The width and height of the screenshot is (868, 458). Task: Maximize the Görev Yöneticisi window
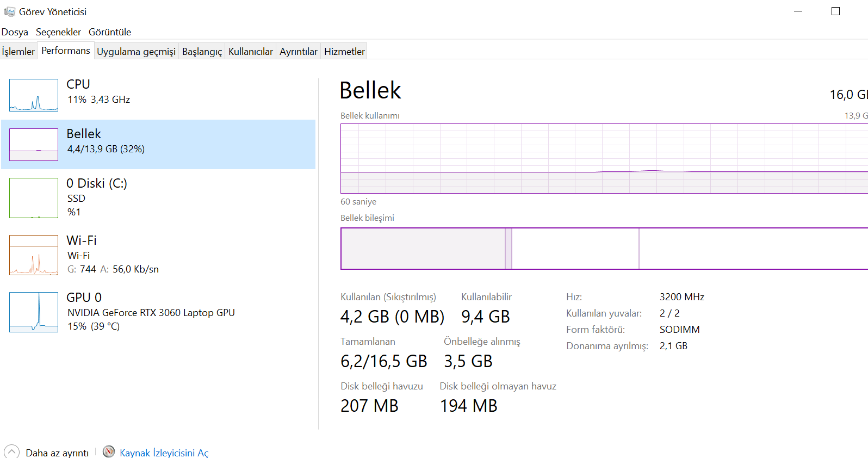(836, 11)
